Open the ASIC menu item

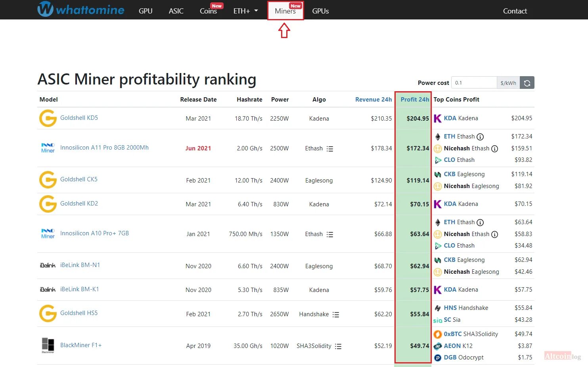coord(176,11)
